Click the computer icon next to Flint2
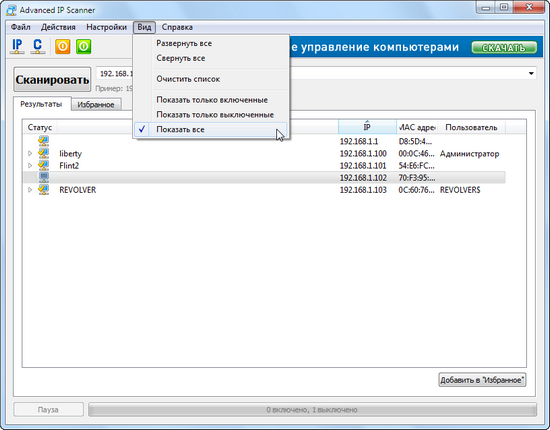Image resolution: width=550 pixels, height=430 pixels. (x=43, y=165)
